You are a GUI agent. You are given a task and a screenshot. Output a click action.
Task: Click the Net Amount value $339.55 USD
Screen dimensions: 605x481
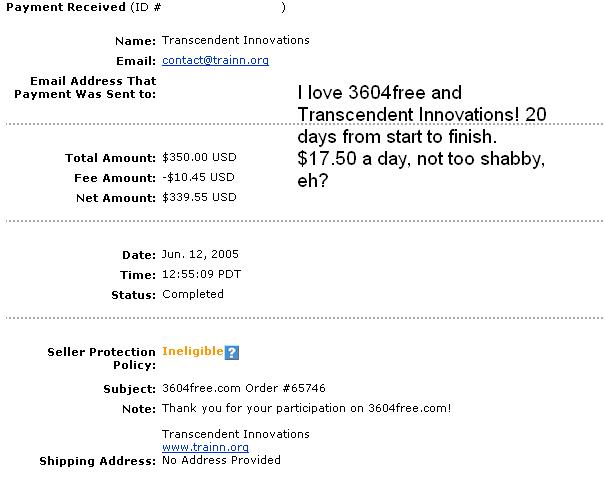199,197
